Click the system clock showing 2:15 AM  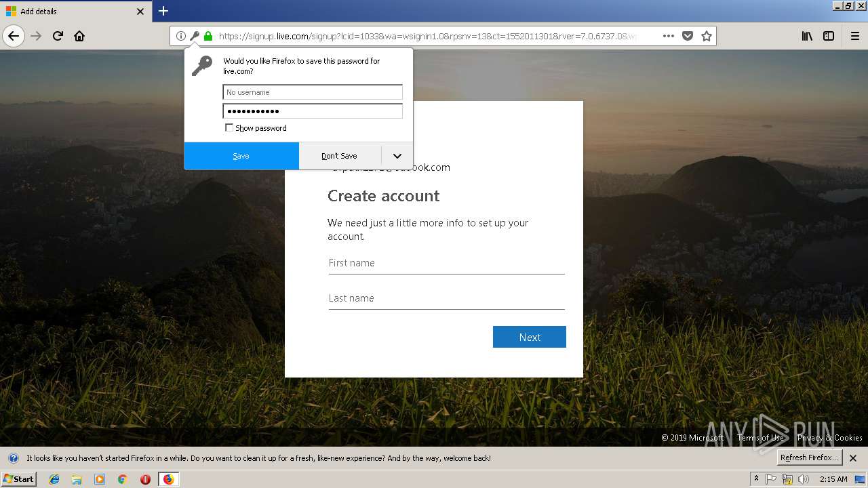833,479
